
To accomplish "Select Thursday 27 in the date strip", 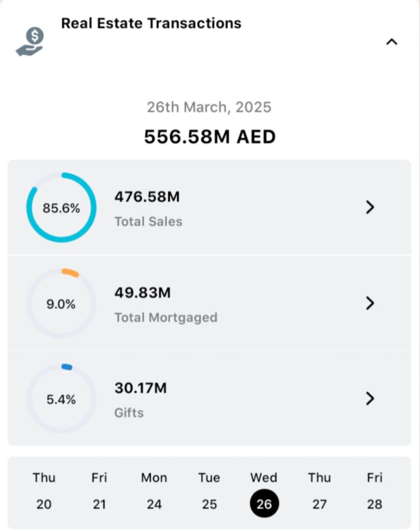I will click(x=319, y=491).
